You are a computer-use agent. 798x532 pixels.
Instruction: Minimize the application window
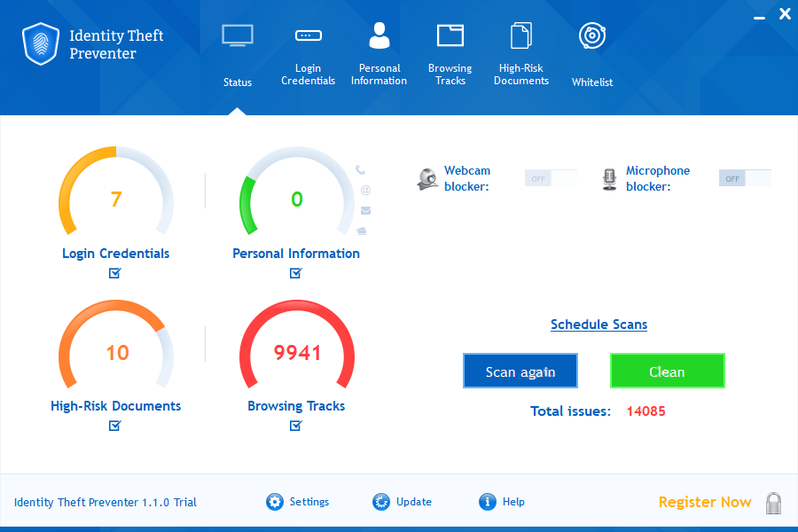[x=759, y=18]
